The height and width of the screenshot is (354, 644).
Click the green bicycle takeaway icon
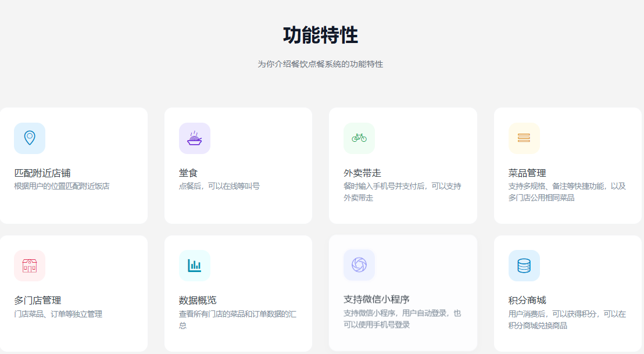359,138
